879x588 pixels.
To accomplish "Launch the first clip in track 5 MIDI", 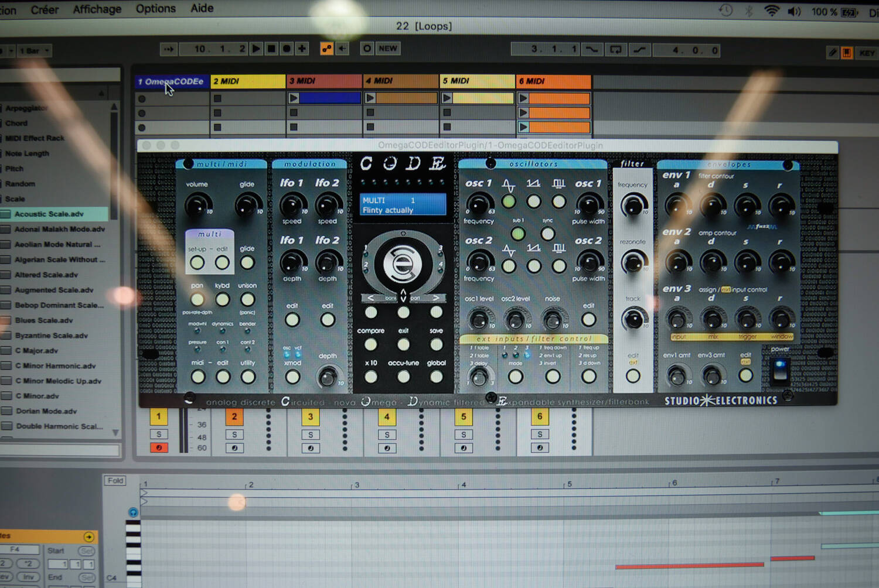I will (x=447, y=98).
